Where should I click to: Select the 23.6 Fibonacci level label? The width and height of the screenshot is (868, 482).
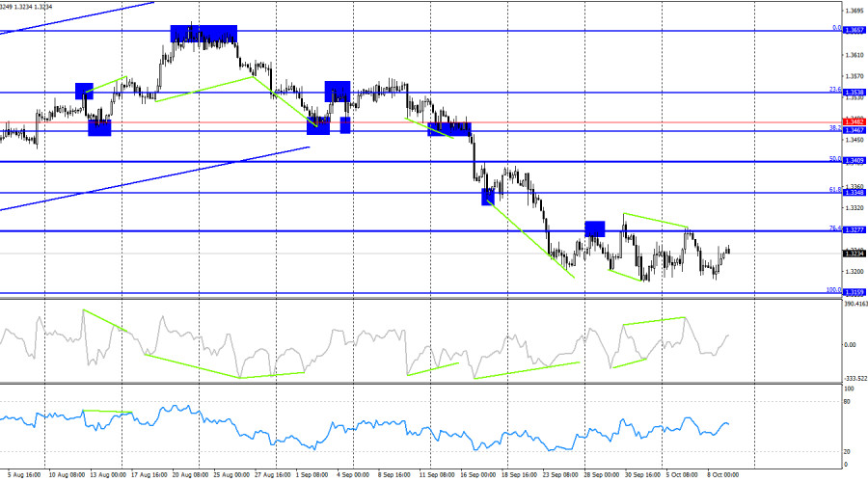(835, 89)
